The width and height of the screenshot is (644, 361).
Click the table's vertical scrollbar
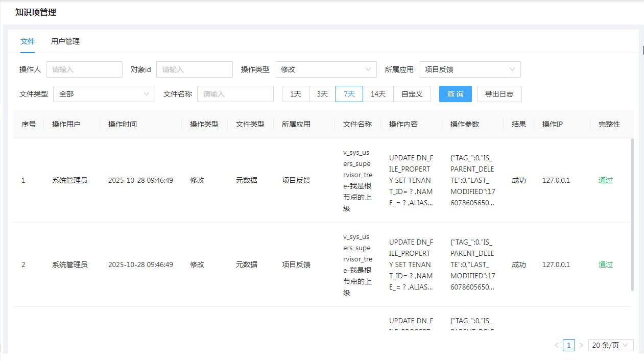pos(632,214)
